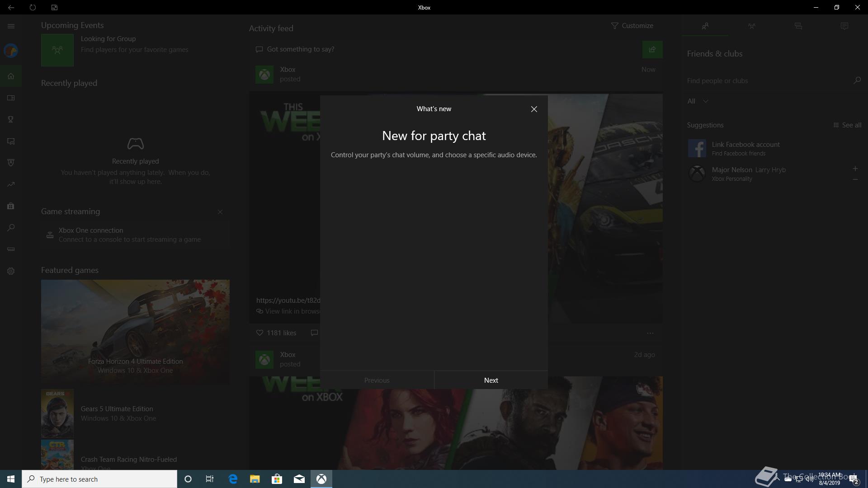Open Forza Horizon 4 Ultimate Edition image
The width and height of the screenshot is (868, 488).
point(135,332)
